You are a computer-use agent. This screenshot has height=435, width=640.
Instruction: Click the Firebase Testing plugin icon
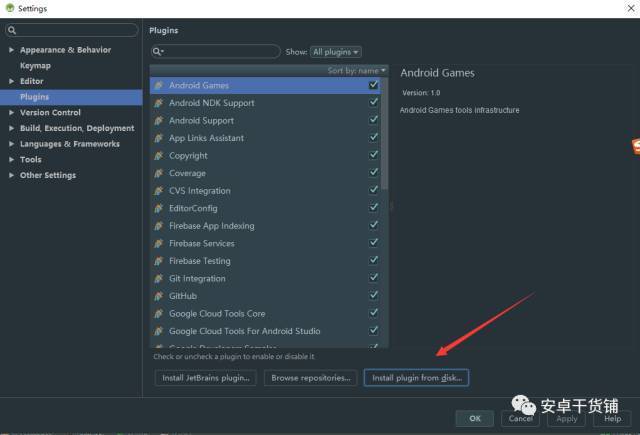tap(159, 261)
